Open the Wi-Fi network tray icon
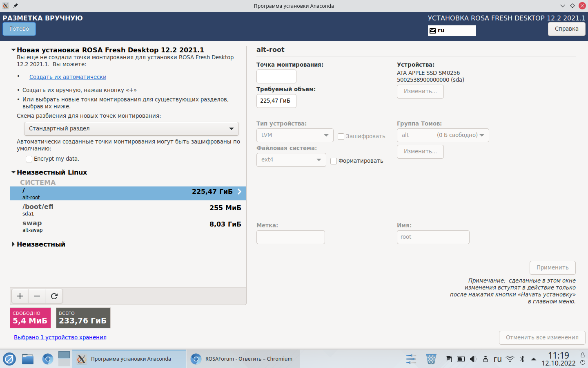 [x=510, y=359]
